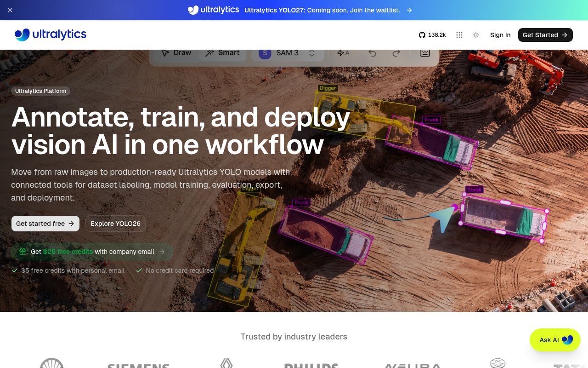Click Sign In
The image size is (588, 368).
[x=500, y=35]
